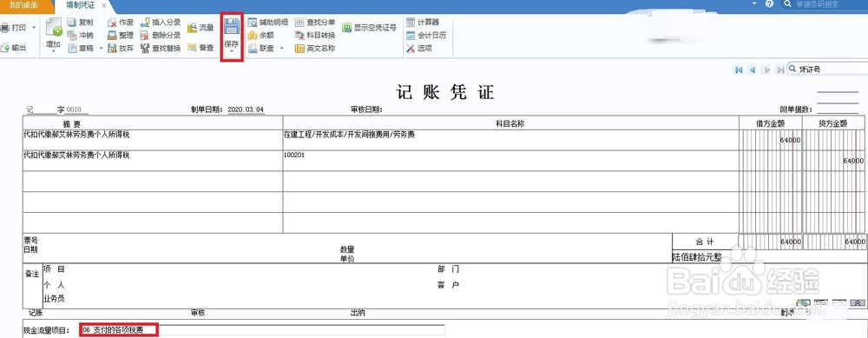Open the 打印 dropdown arrow
This screenshot has height=338, width=868.
[x=35, y=27]
